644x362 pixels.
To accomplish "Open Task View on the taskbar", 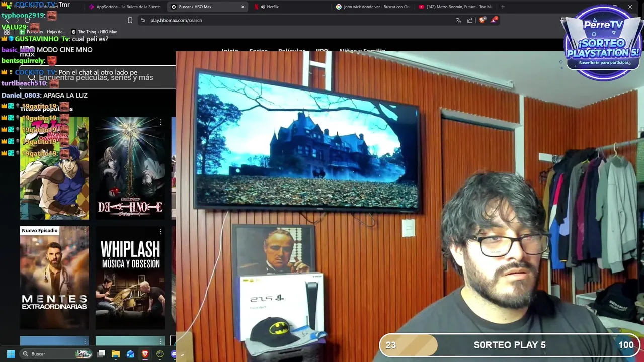I will 101,354.
